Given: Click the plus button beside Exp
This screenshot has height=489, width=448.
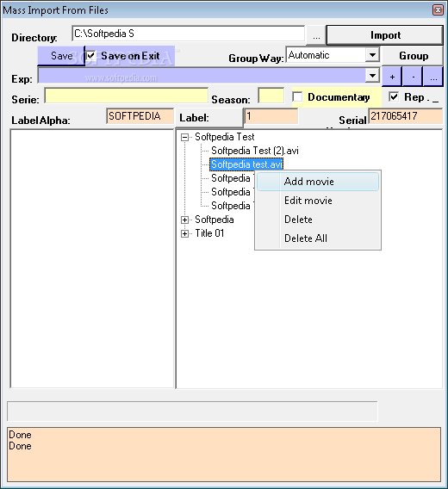Looking at the screenshot, I should coord(392,77).
